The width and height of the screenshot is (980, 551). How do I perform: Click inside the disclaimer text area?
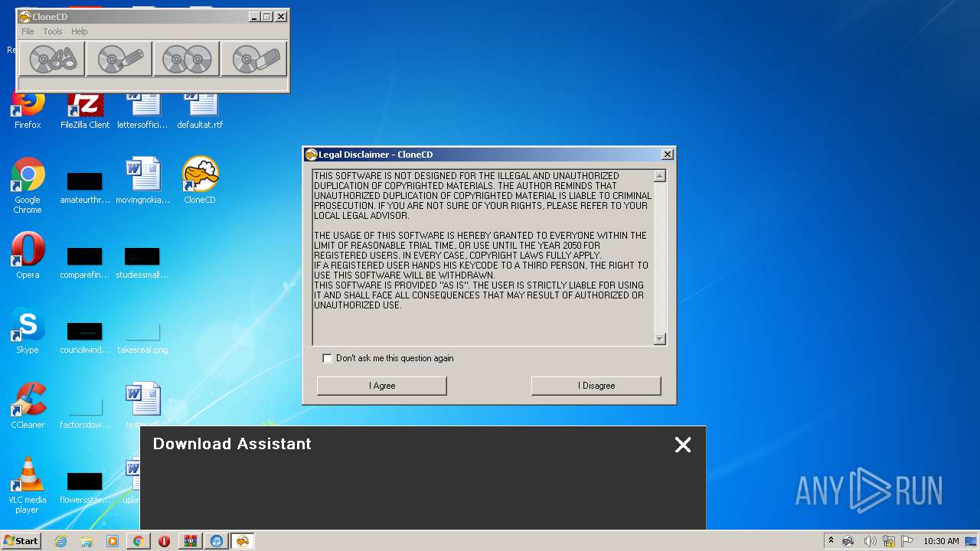[x=483, y=257]
